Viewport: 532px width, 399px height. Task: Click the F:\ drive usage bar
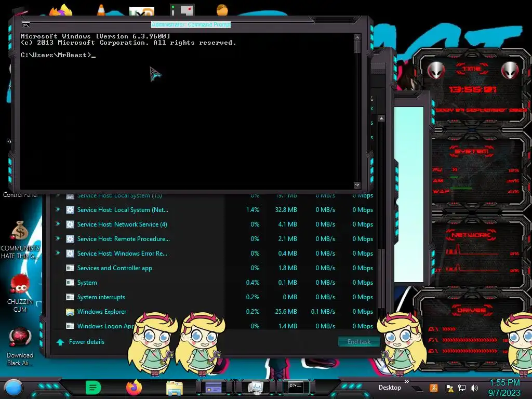pyautogui.click(x=470, y=340)
